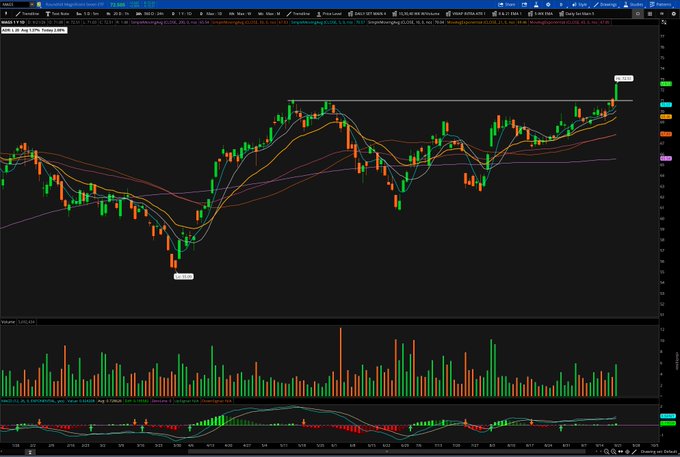Click the Hi: 72.51 price bubble

tap(624, 78)
